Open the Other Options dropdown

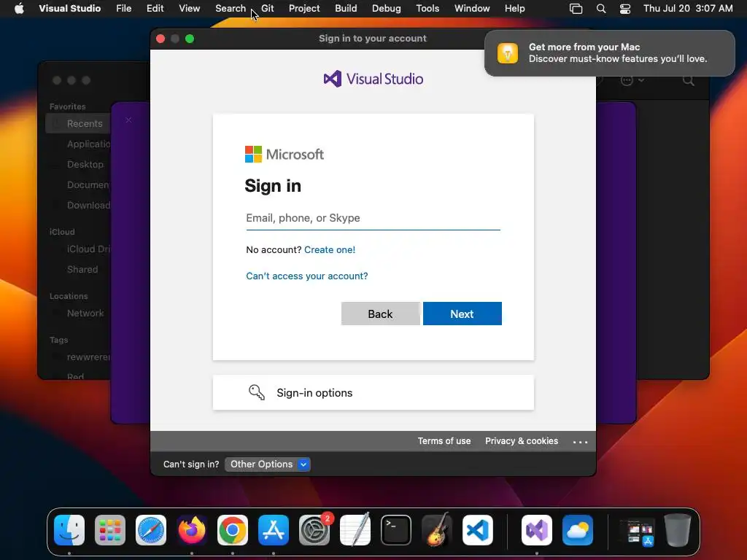(267, 464)
